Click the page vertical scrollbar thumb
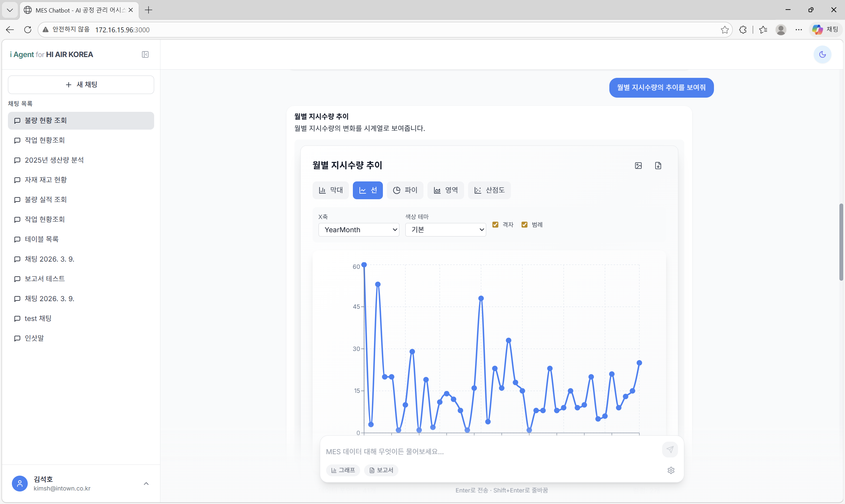The height and width of the screenshot is (504, 845). [841, 242]
